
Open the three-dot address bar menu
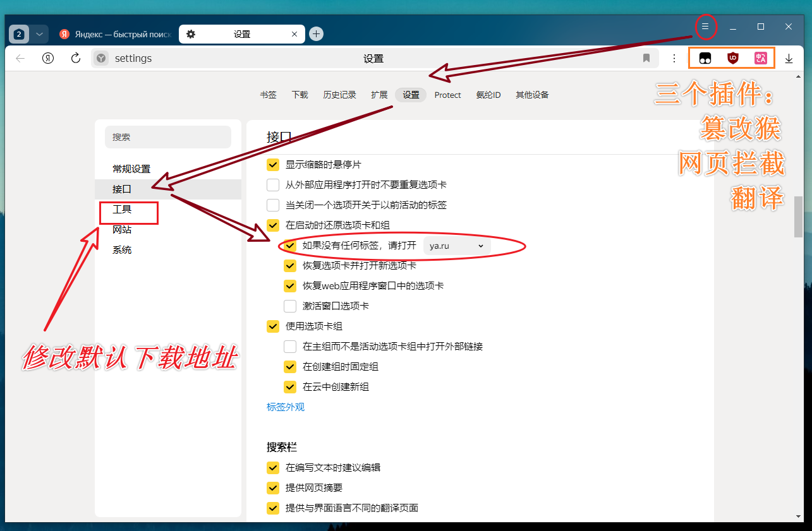point(674,59)
